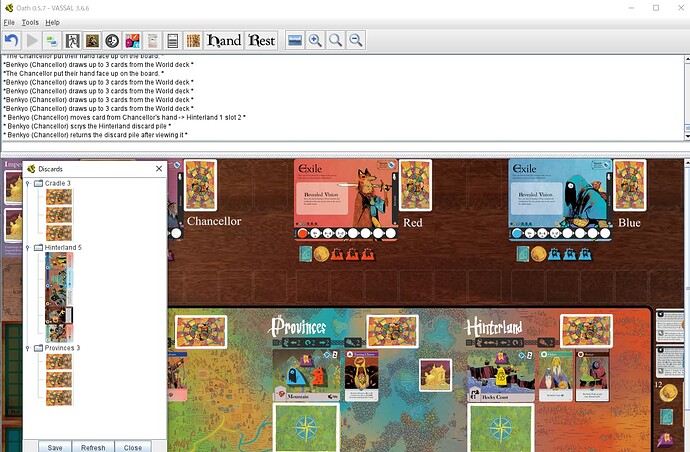
Task: Zoom in with the plus magnifier
Action: [x=315, y=41]
